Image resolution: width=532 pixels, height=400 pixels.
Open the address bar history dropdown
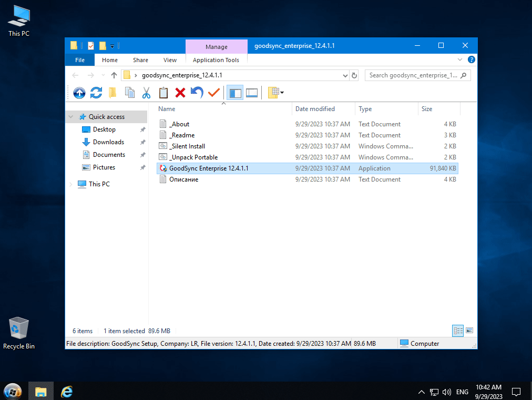(345, 75)
